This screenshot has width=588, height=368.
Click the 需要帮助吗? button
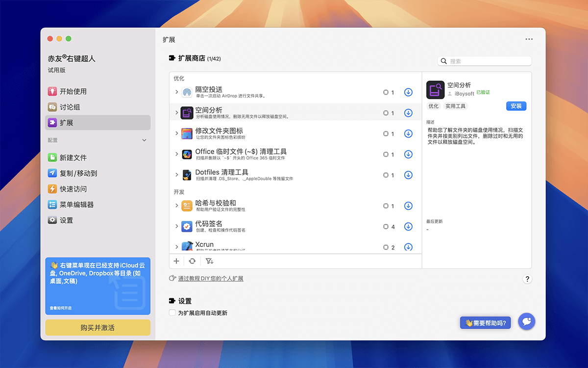coord(486,323)
